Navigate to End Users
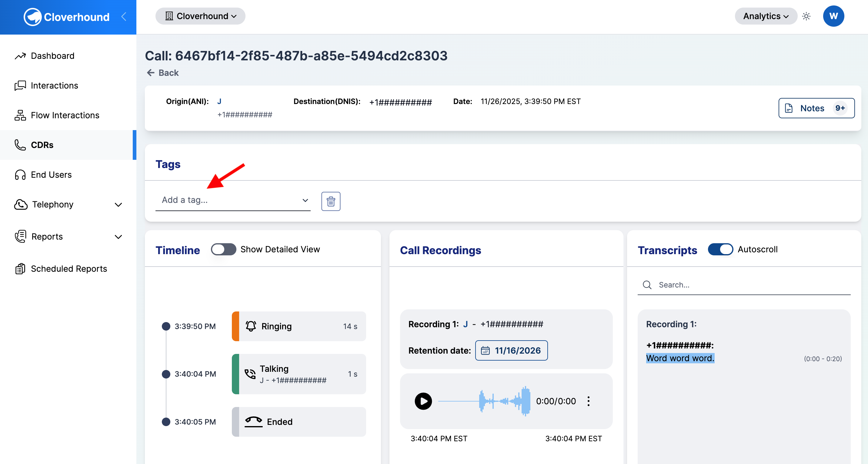 [x=68, y=174]
